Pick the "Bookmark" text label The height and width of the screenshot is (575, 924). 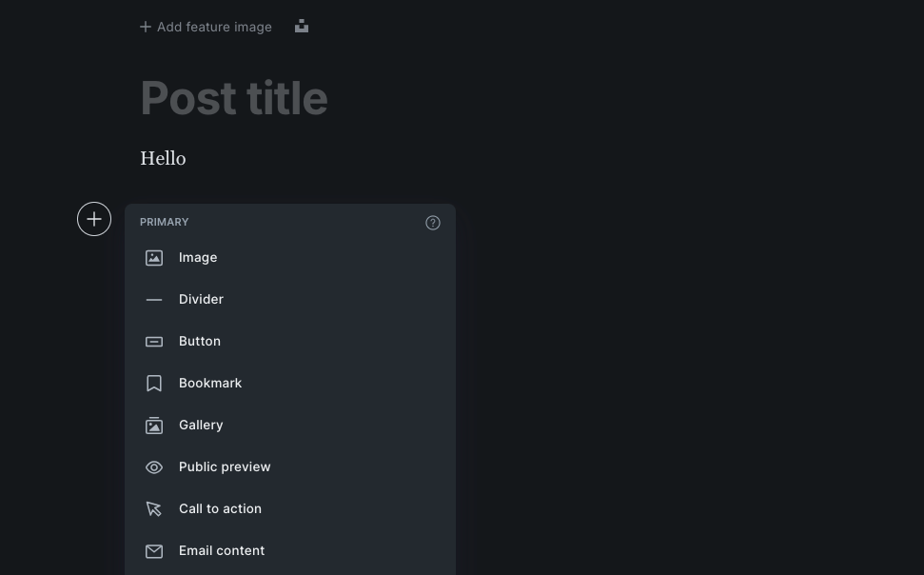click(x=210, y=384)
